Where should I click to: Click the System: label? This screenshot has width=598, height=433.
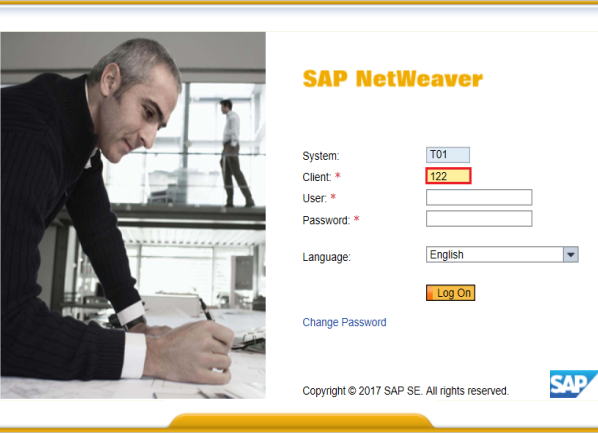[321, 156]
